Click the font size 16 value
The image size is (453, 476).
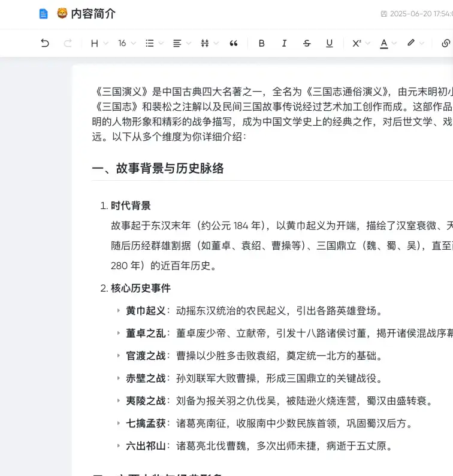[122, 44]
